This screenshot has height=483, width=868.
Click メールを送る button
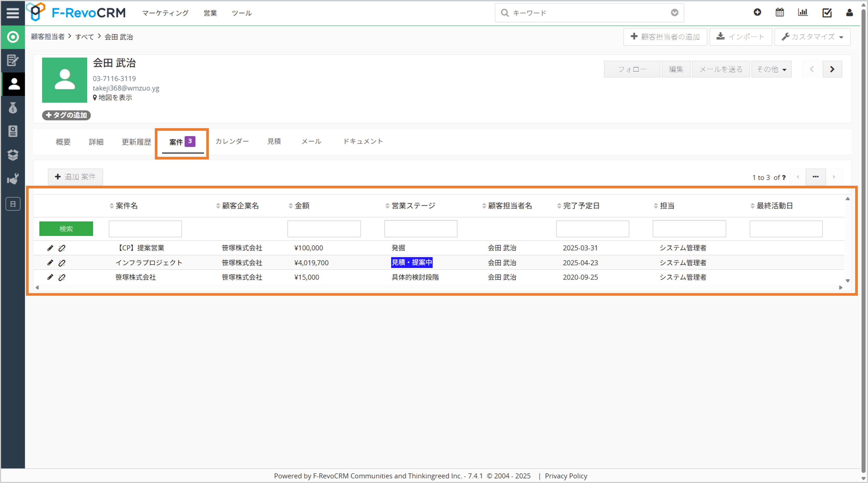tap(721, 69)
